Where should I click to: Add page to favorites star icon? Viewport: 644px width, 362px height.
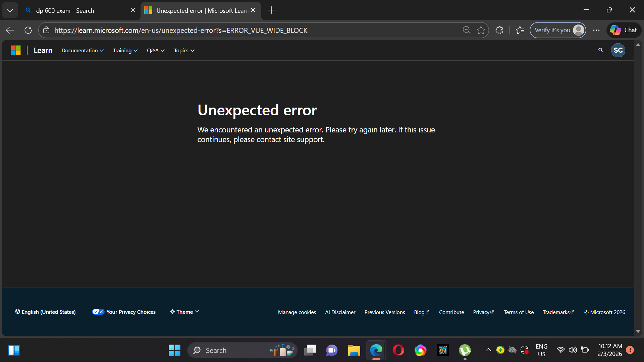[x=481, y=30]
